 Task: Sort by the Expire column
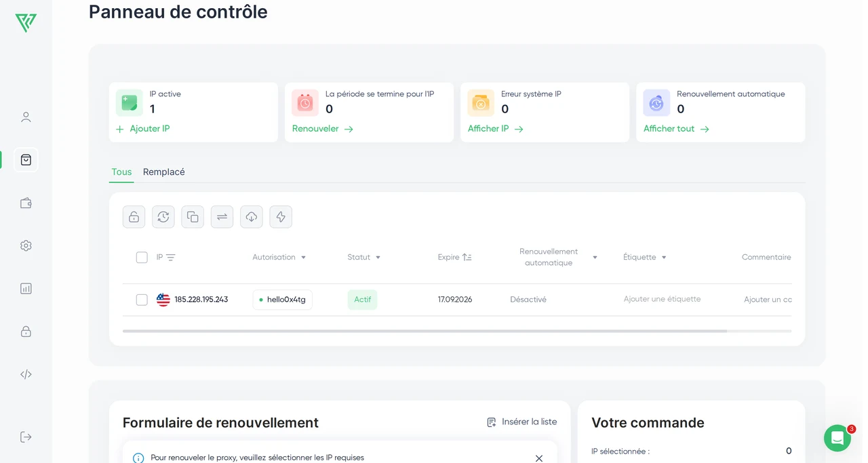coord(467,258)
